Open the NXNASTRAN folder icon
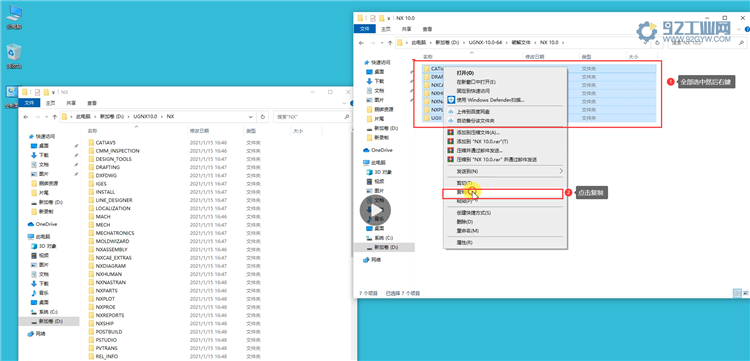The height and width of the screenshot is (361, 750). 92,283
